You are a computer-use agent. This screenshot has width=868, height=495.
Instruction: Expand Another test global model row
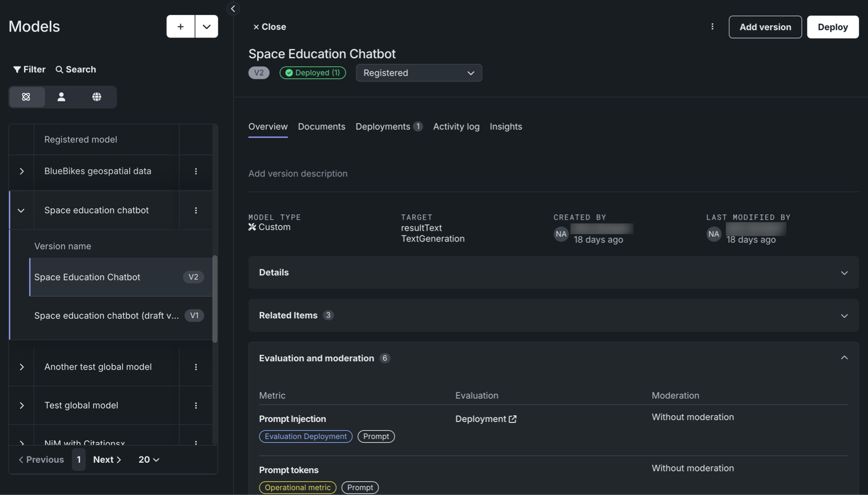point(21,367)
